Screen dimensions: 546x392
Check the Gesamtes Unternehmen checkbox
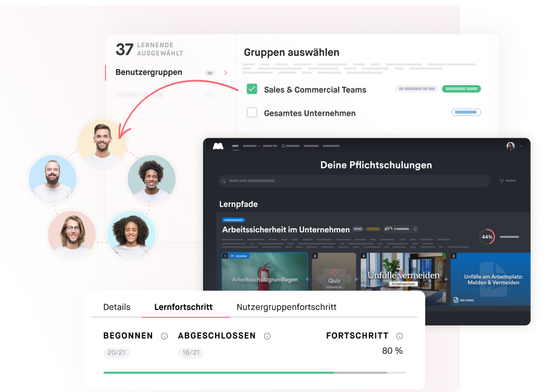point(252,112)
